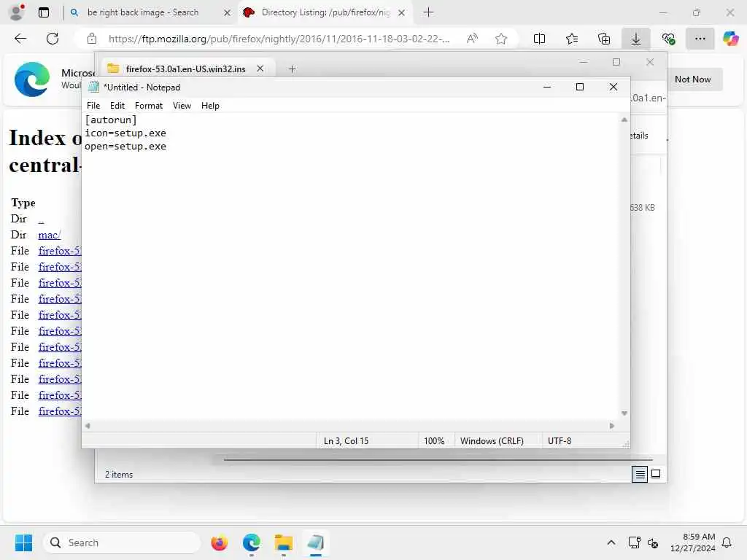
Task: Close the Directory Listing tab
Action: coord(402,13)
